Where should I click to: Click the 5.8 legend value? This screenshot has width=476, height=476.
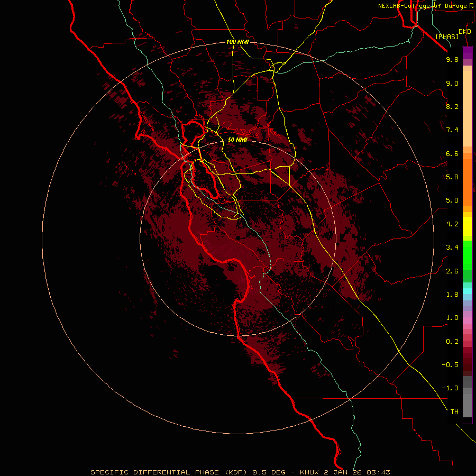coord(452,177)
